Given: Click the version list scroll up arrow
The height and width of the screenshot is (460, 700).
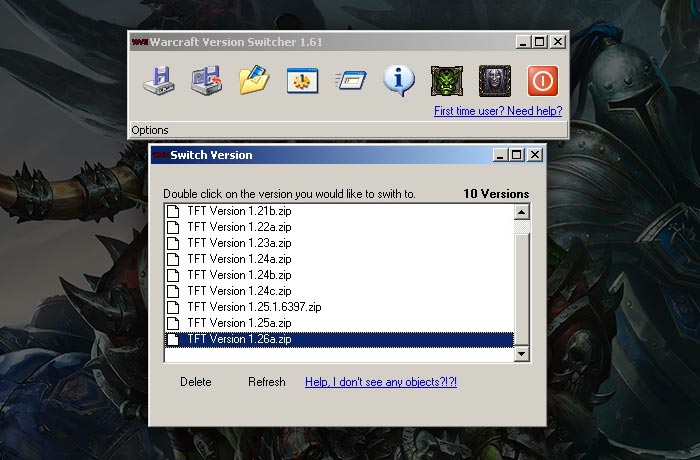Looking at the screenshot, I should [x=521, y=212].
